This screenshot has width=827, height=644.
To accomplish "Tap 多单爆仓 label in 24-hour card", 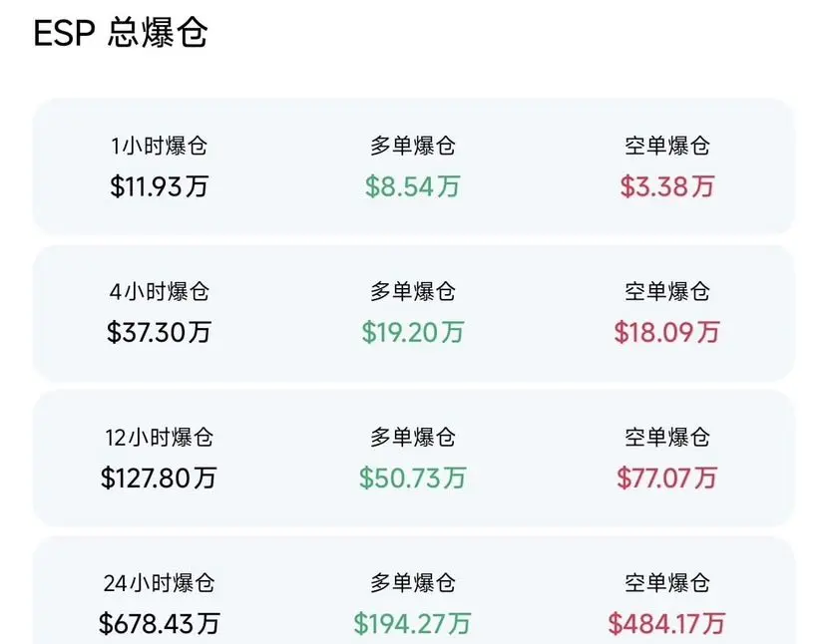I will [413, 583].
